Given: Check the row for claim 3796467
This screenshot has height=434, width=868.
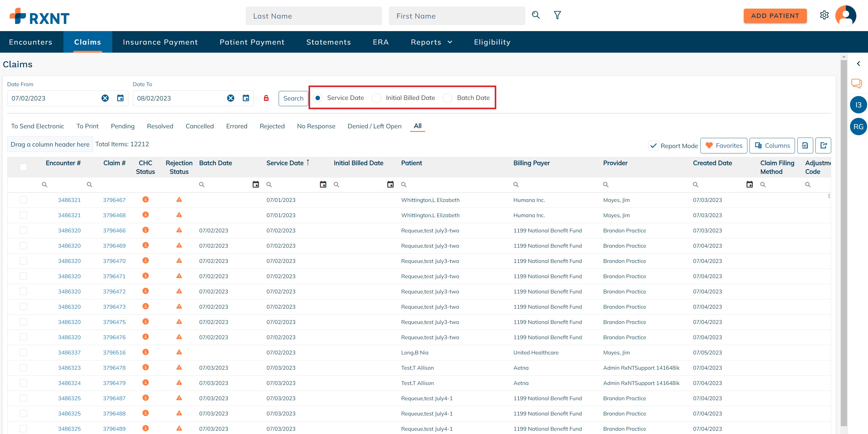Looking at the screenshot, I should click(x=23, y=200).
